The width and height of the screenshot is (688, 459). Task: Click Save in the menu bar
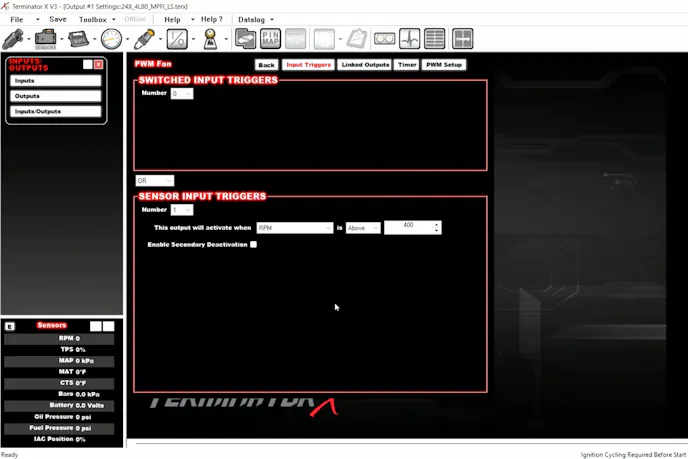pyautogui.click(x=58, y=19)
